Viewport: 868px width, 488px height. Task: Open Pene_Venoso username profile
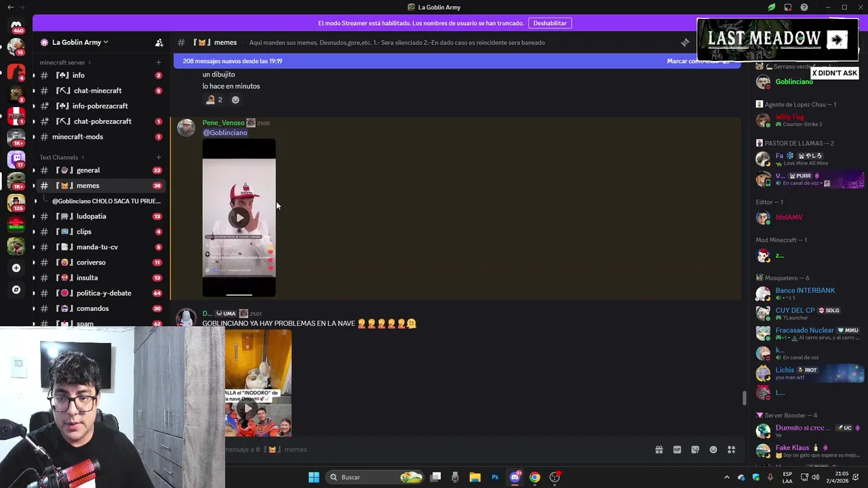click(x=223, y=123)
